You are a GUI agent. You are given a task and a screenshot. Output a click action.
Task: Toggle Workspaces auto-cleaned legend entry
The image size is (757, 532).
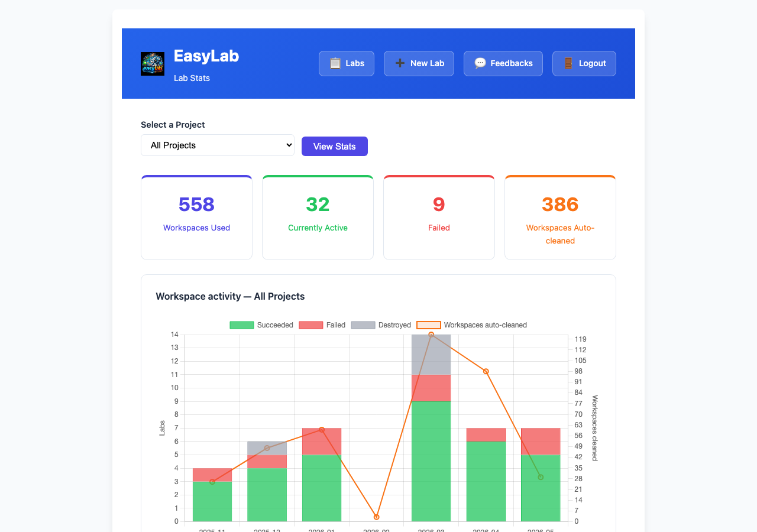pos(472,325)
